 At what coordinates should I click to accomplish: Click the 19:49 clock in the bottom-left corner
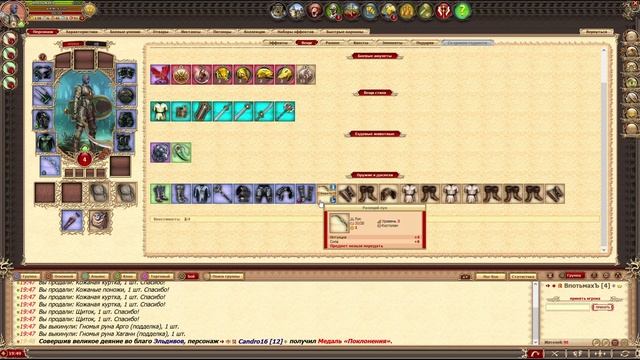15,354
